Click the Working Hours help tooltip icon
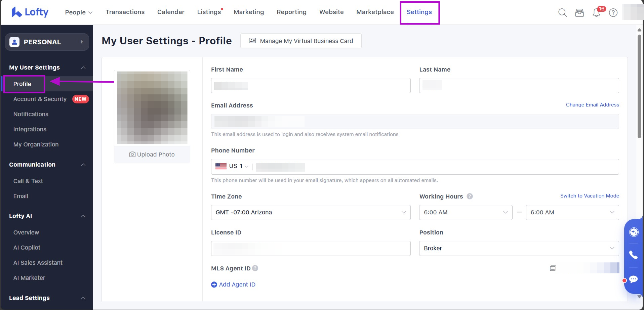 [470, 196]
